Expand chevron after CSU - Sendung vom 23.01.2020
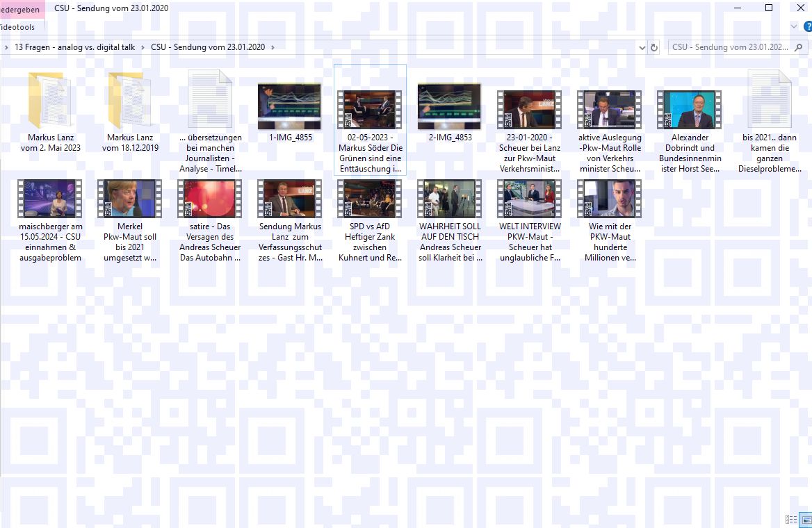 [273, 47]
